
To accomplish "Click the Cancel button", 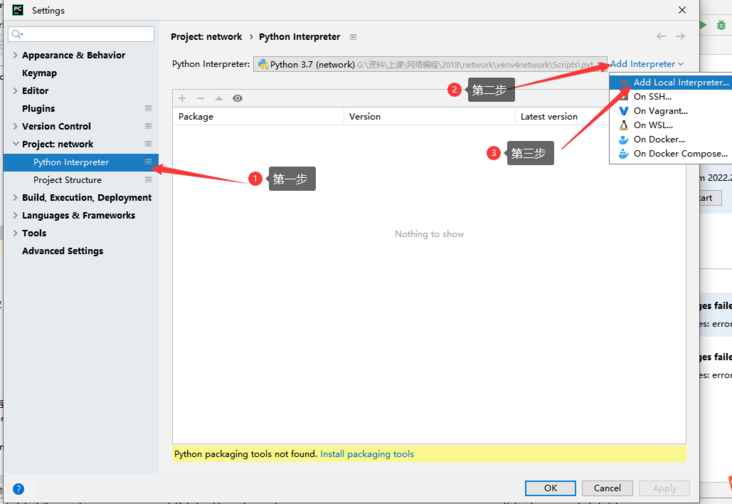I will (x=607, y=488).
